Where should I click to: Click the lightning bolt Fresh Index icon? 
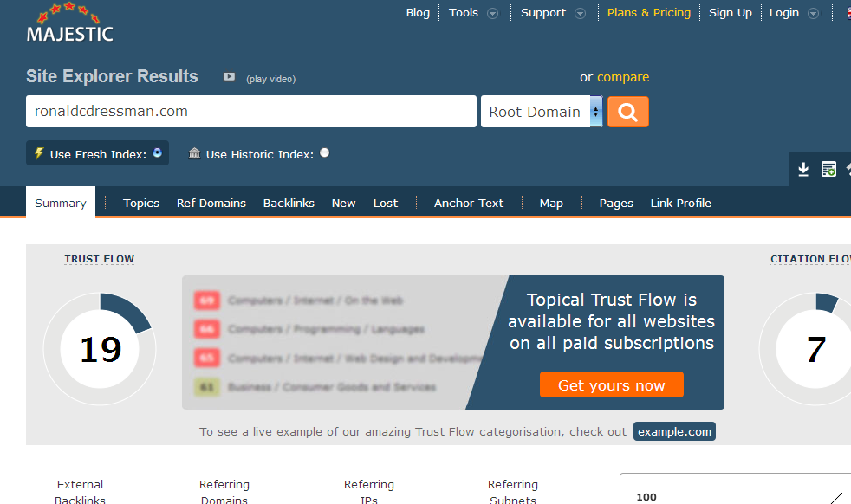(39, 153)
